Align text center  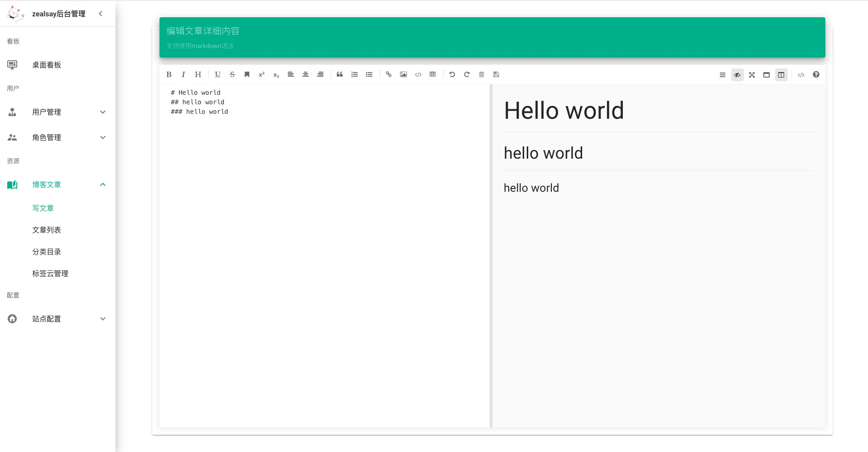305,74
